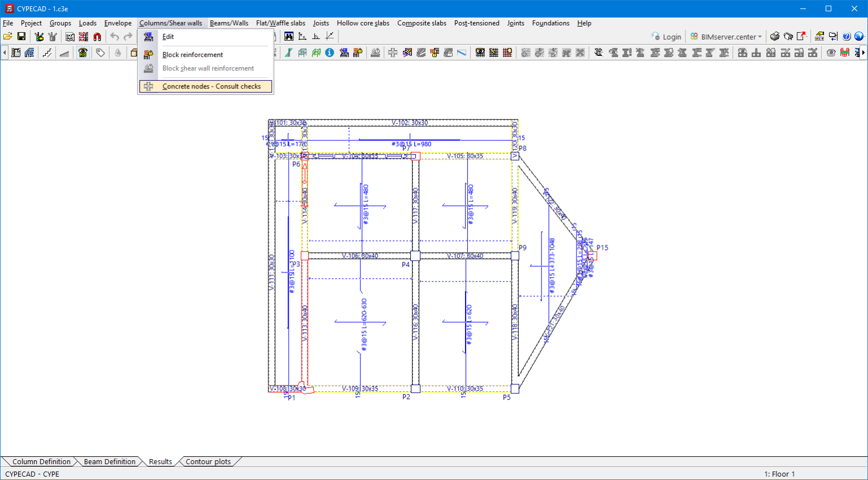Click the right toolbar scroll arrow

click(863, 53)
